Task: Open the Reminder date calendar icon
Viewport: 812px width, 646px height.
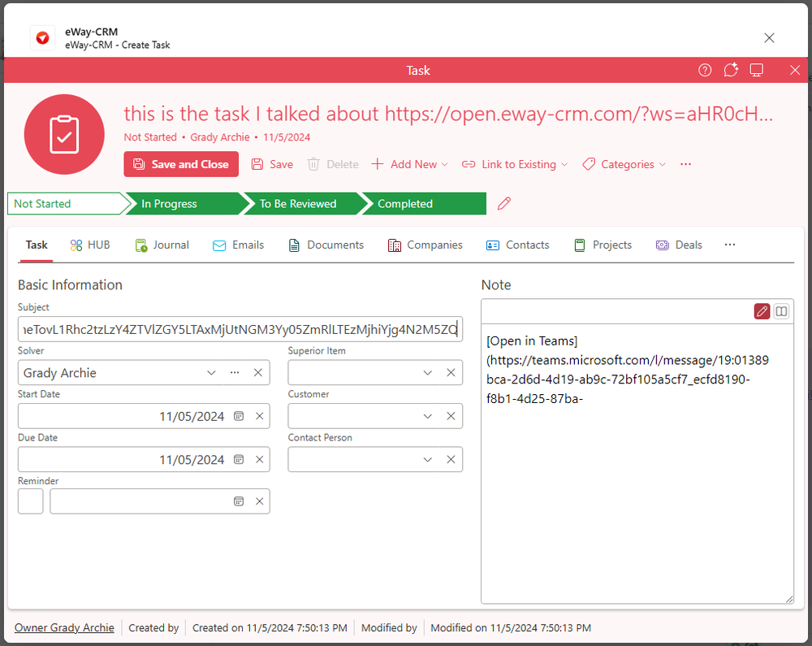Action: 239,501
